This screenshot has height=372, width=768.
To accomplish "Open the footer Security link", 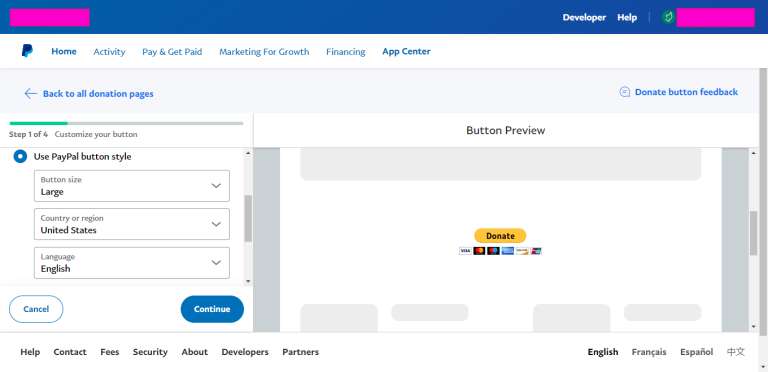I will click(150, 352).
